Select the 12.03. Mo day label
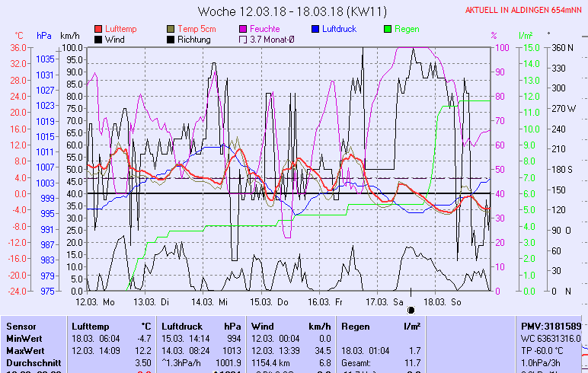The image size is (588, 373). click(100, 301)
